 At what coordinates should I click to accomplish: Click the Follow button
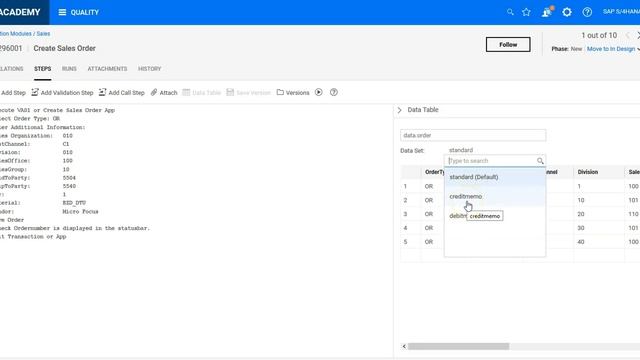(508, 44)
